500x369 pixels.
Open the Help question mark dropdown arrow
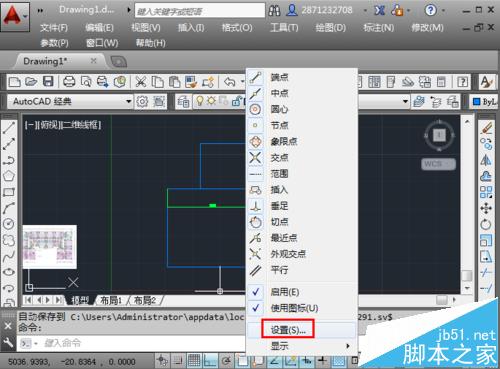(443, 11)
